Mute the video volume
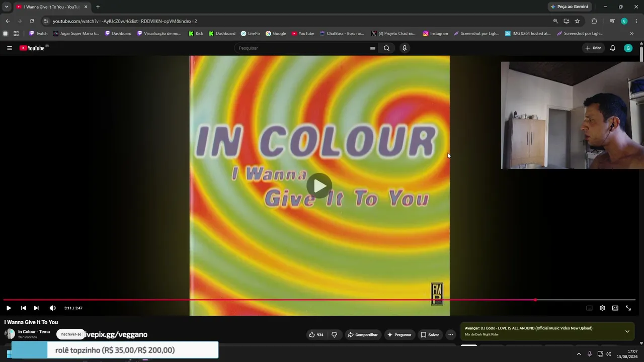 click(52, 308)
